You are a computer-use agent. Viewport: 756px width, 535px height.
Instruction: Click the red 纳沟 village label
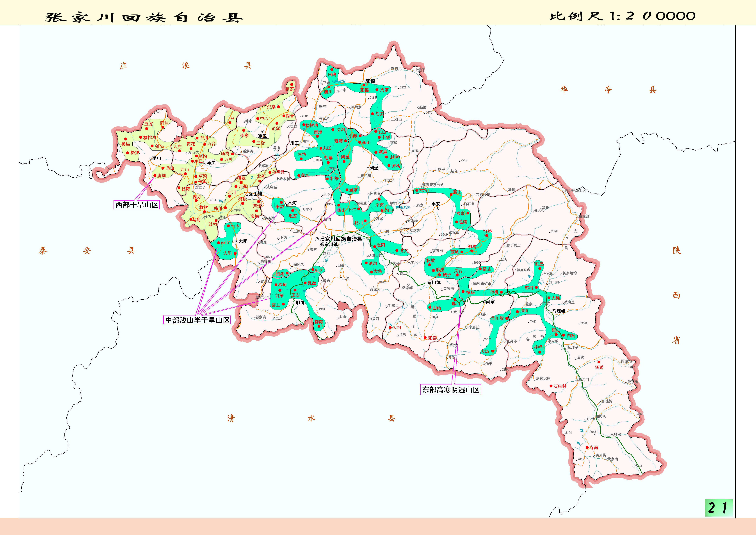372,263
